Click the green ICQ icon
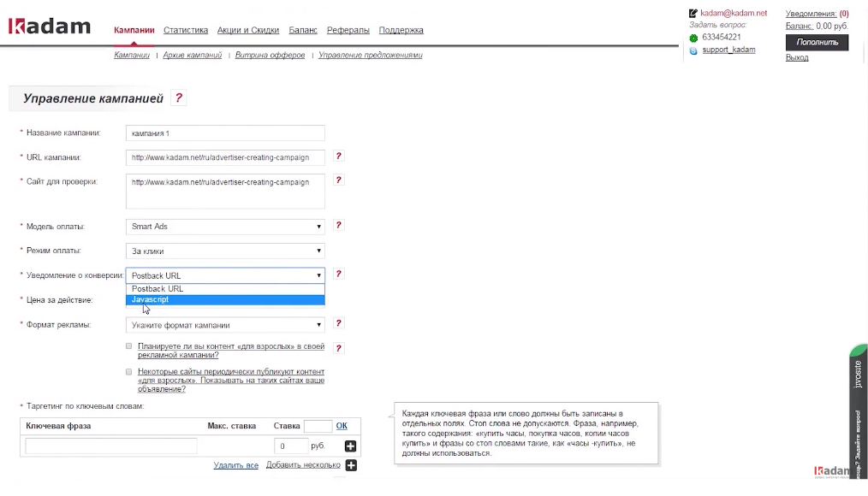 (693, 38)
